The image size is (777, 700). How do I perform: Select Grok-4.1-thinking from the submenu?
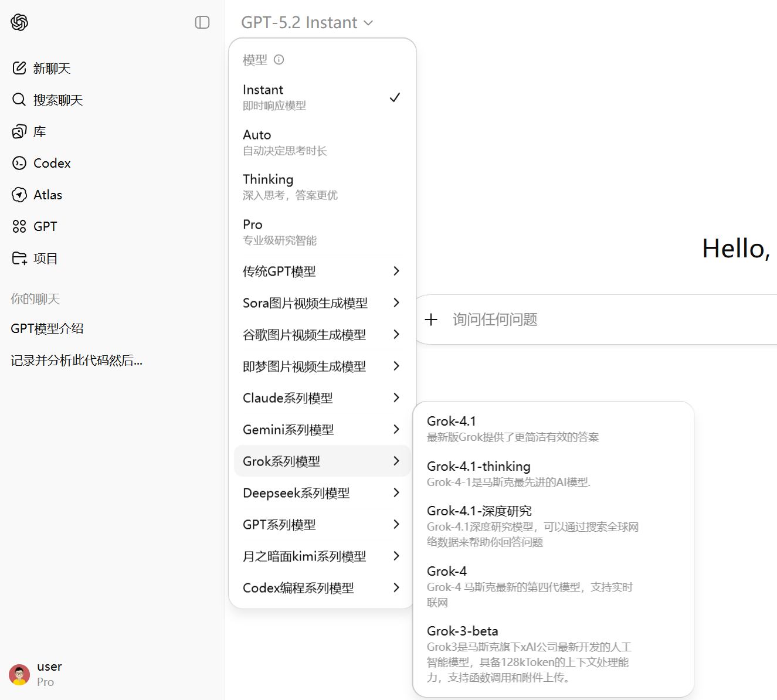pyautogui.click(x=479, y=467)
